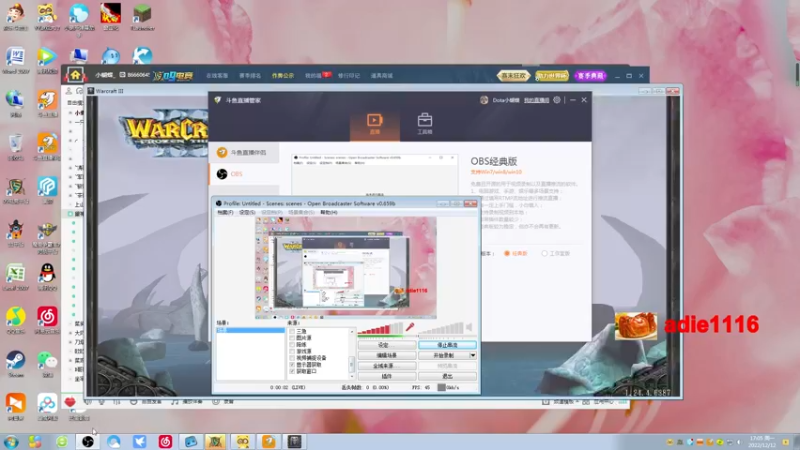Image resolution: width=800 pixels, height=450 pixels.
Task: Open Excel 2007 desktop shortcut
Action: pyautogui.click(x=15, y=277)
